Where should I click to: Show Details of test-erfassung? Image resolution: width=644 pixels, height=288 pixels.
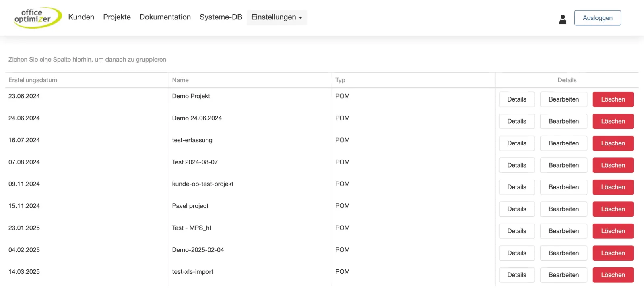[516, 143]
